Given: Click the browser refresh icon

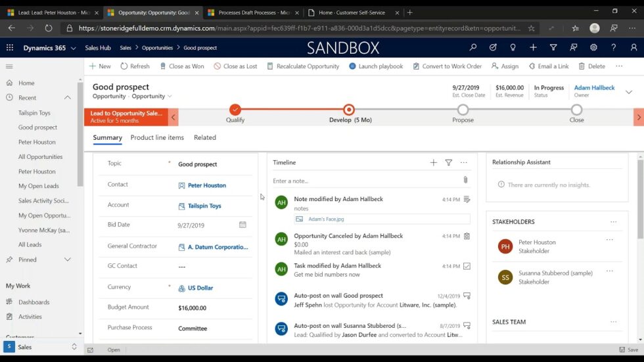Looking at the screenshot, I should pyautogui.click(x=49, y=28).
